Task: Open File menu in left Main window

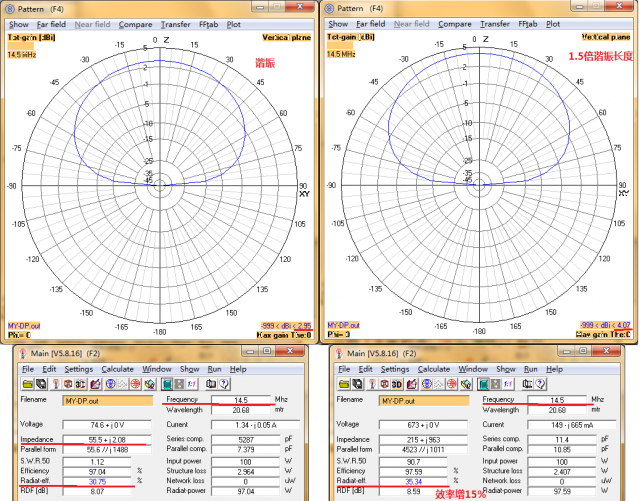Action: pos(28,369)
